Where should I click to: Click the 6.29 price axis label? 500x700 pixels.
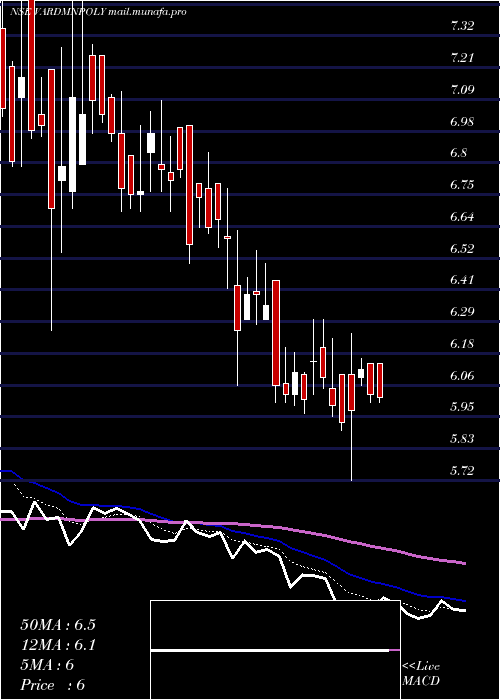462,312
